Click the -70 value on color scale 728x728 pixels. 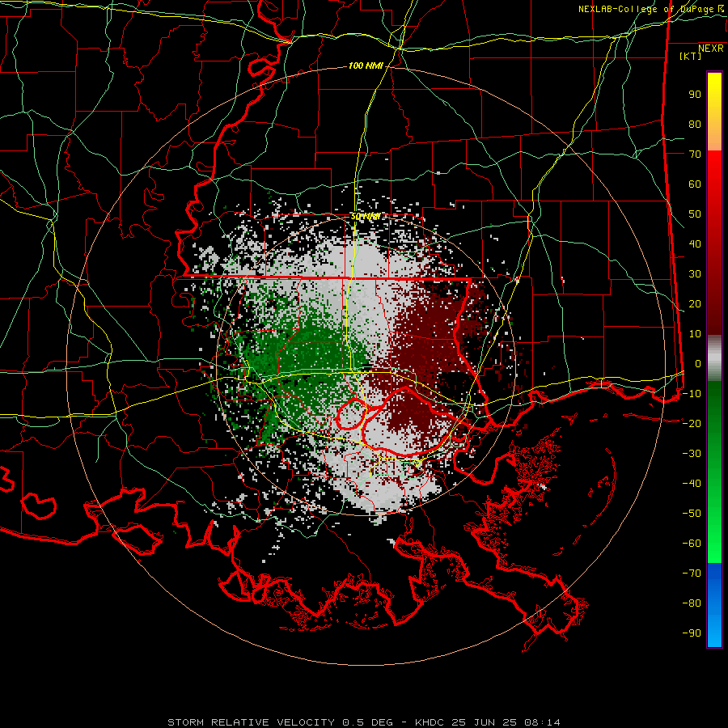[692, 574]
